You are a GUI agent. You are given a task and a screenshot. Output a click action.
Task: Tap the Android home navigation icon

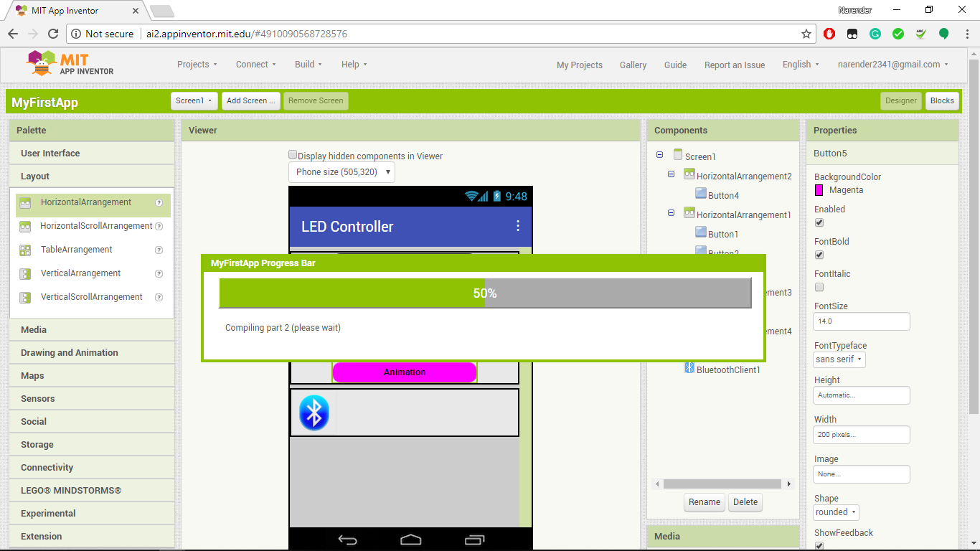click(x=411, y=540)
